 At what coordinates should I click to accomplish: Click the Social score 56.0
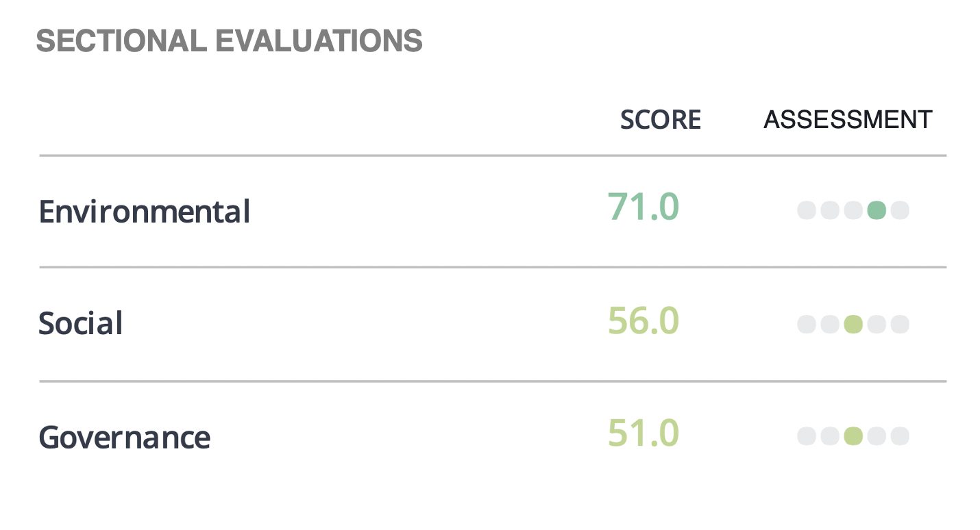(x=643, y=320)
